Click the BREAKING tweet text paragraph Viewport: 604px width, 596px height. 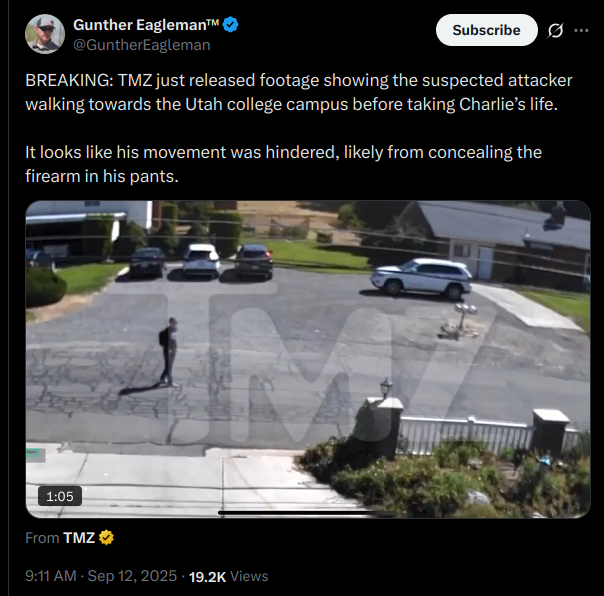coord(299,92)
